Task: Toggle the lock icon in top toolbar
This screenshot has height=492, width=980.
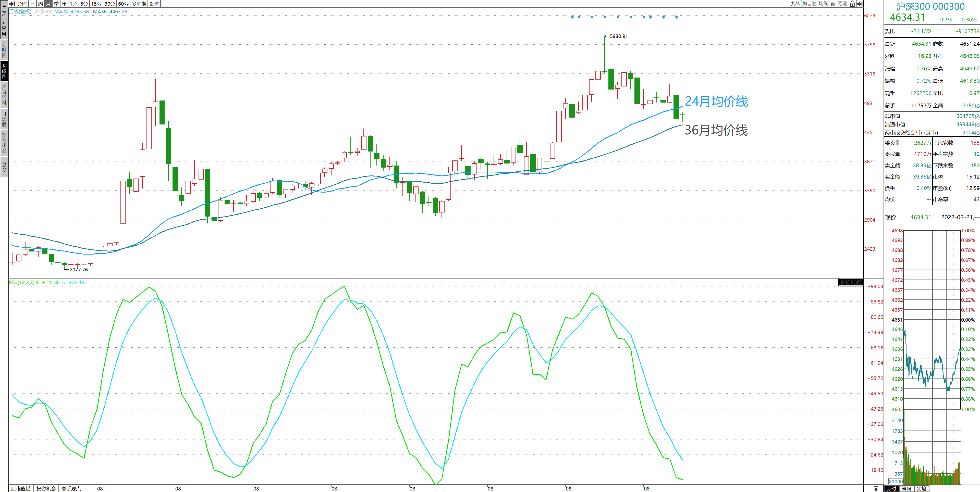Action: point(852,4)
